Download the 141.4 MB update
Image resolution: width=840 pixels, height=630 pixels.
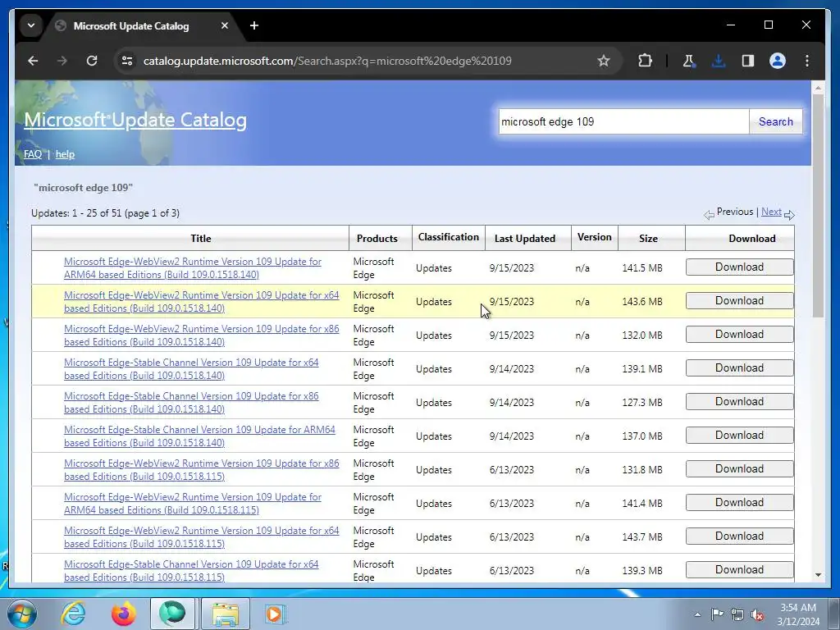click(x=739, y=503)
